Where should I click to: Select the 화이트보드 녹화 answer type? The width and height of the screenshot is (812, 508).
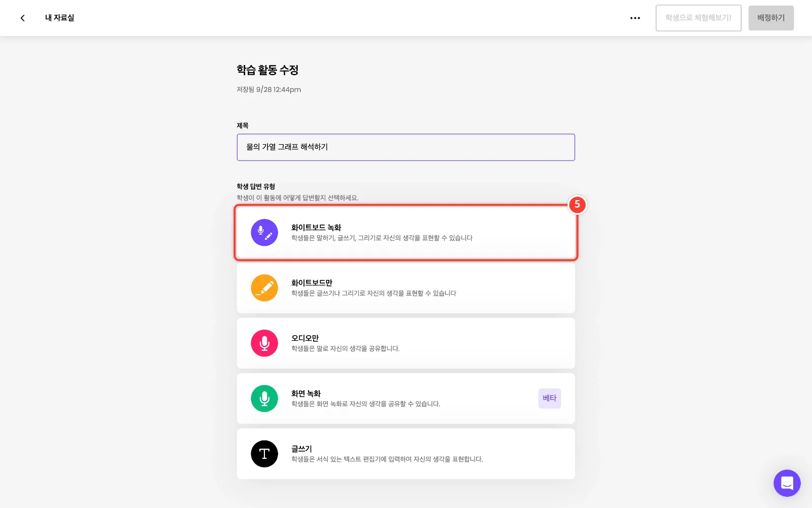[x=406, y=233]
